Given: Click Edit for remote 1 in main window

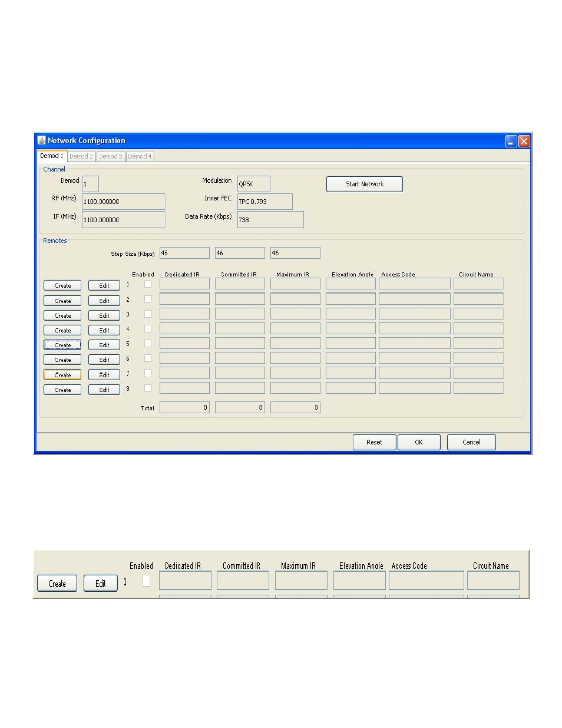Looking at the screenshot, I should [x=104, y=285].
